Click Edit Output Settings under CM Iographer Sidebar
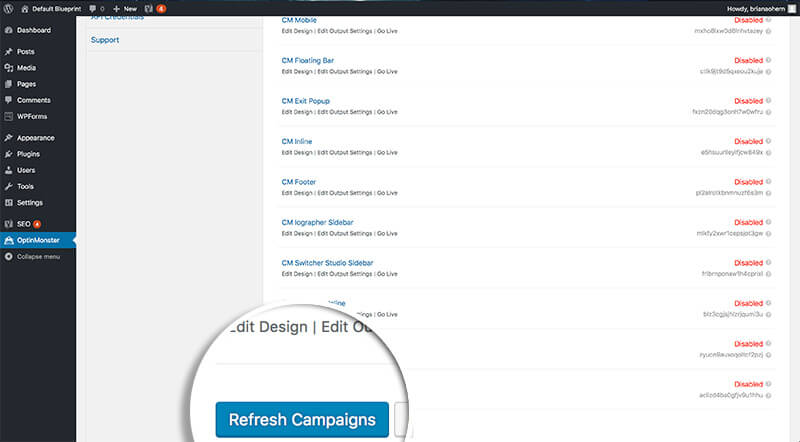 click(345, 233)
